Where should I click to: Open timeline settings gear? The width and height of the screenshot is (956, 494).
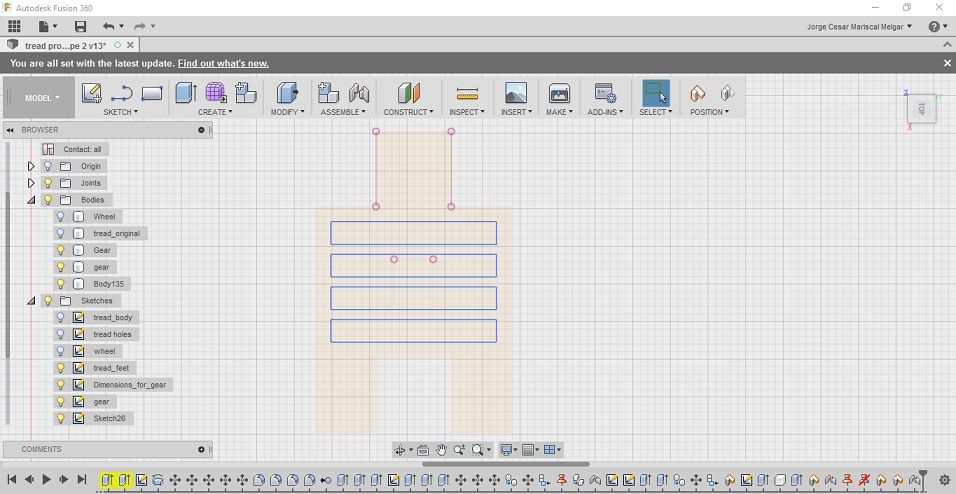[x=944, y=480]
